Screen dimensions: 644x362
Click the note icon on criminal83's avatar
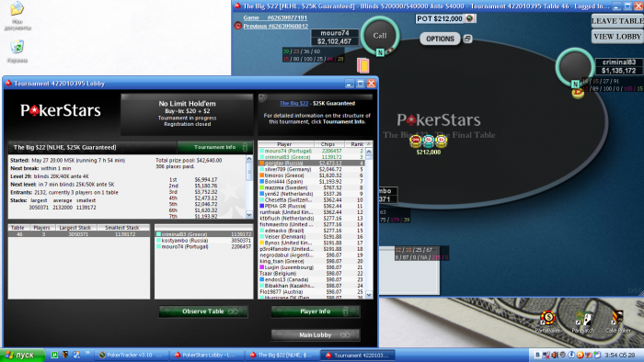575,84
